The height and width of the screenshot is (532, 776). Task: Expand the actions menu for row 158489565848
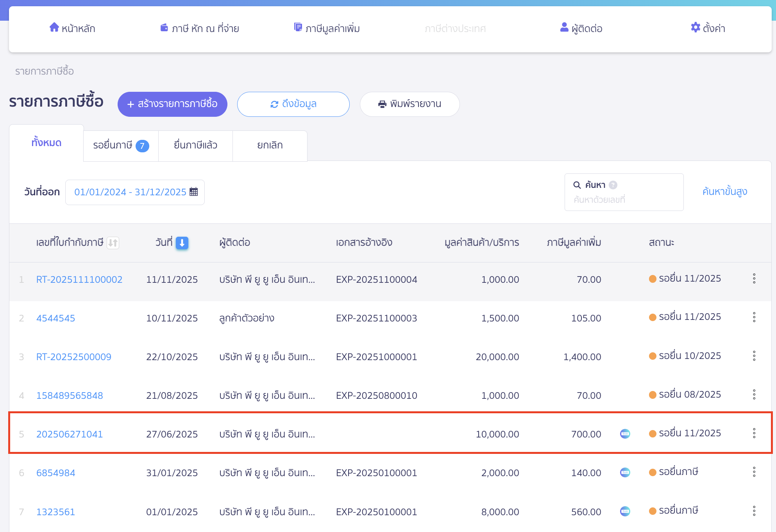point(754,395)
